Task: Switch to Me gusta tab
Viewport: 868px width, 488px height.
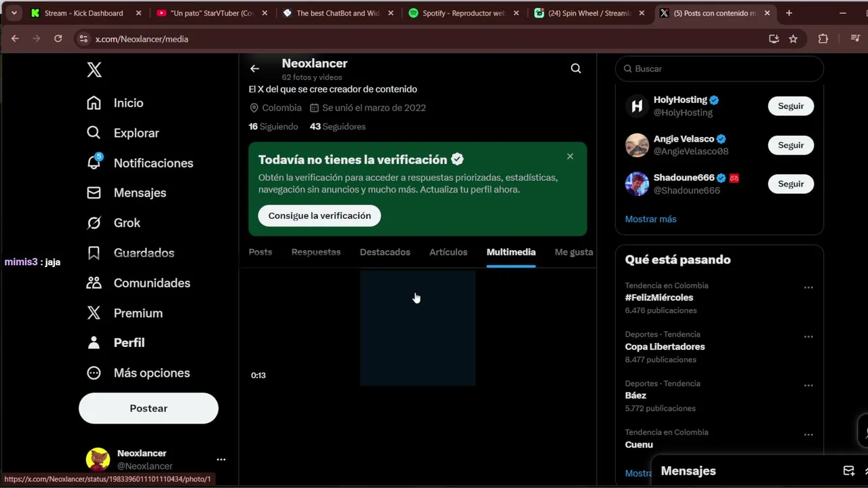Action: [574, 252]
